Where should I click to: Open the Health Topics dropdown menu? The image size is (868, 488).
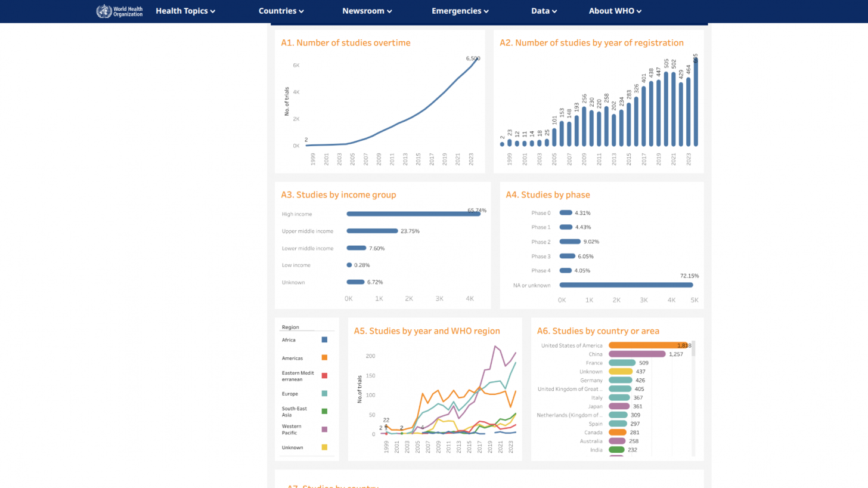pos(185,11)
